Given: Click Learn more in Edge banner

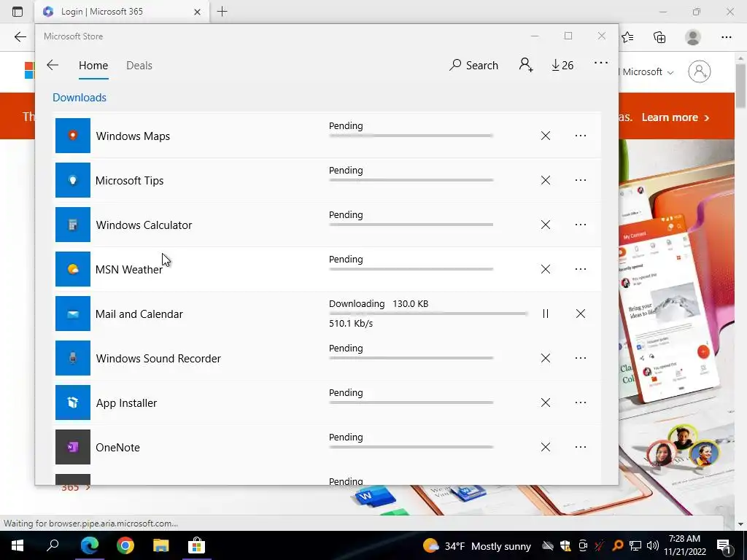Looking at the screenshot, I should (x=676, y=117).
